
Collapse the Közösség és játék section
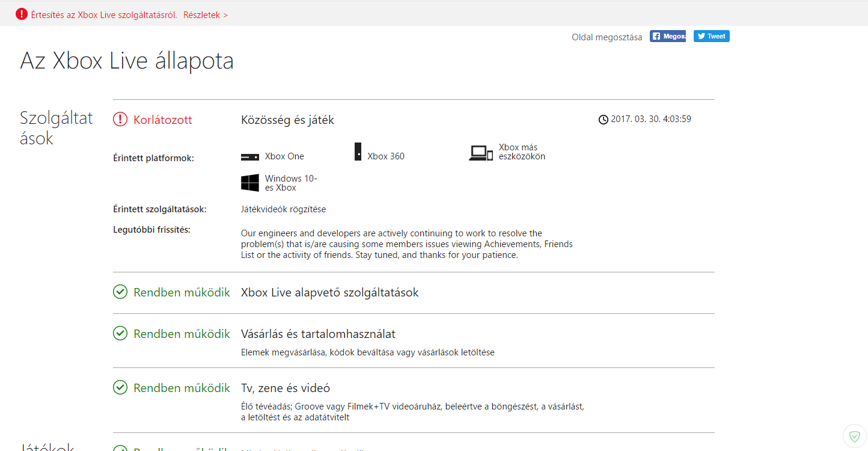click(287, 120)
